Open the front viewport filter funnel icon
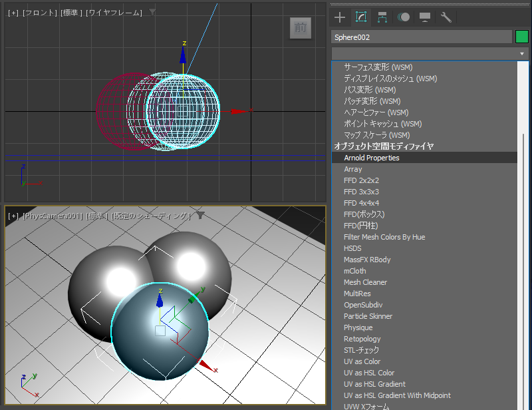Screen dimensions: 532x410 pyautogui.click(x=153, y=13)
